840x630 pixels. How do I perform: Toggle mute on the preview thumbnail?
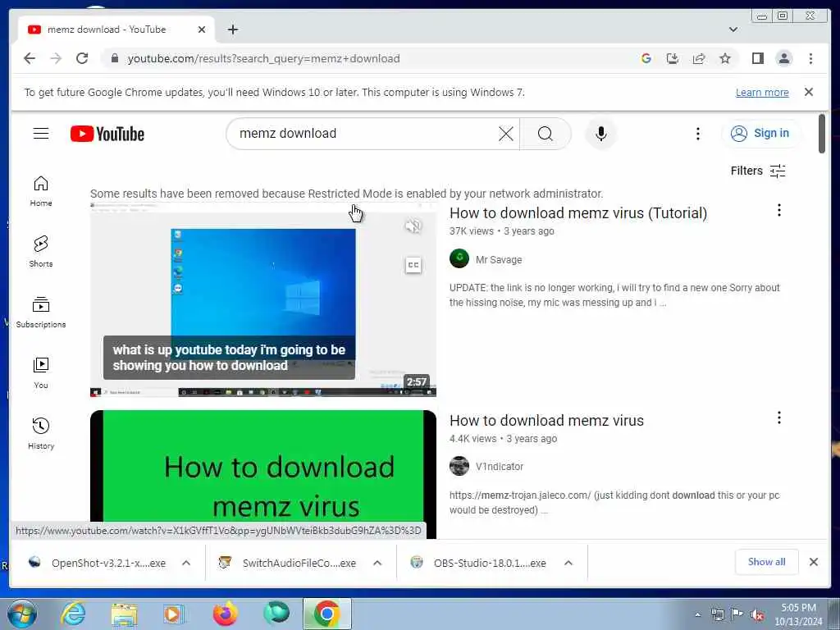413,226
